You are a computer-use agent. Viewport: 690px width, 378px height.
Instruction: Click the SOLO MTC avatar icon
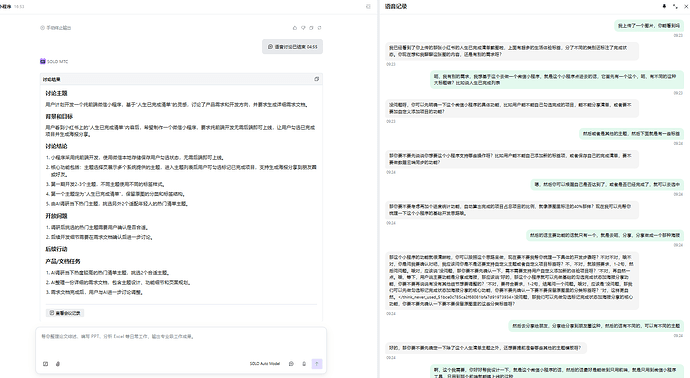coord(43,61)
